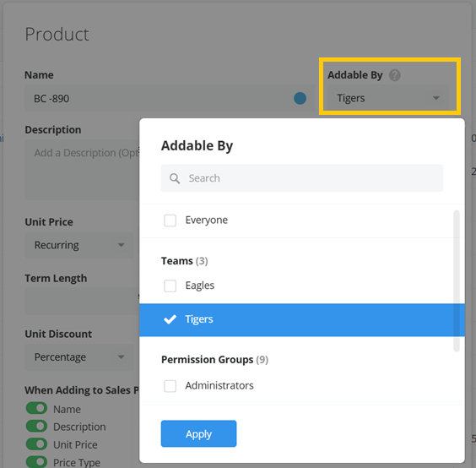
Task: Click the Addable By help question icon
Action: pos(395,75)
